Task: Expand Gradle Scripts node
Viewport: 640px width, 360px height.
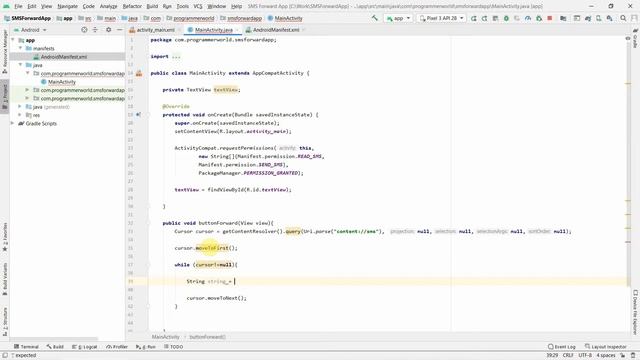Action: (13, 123)
